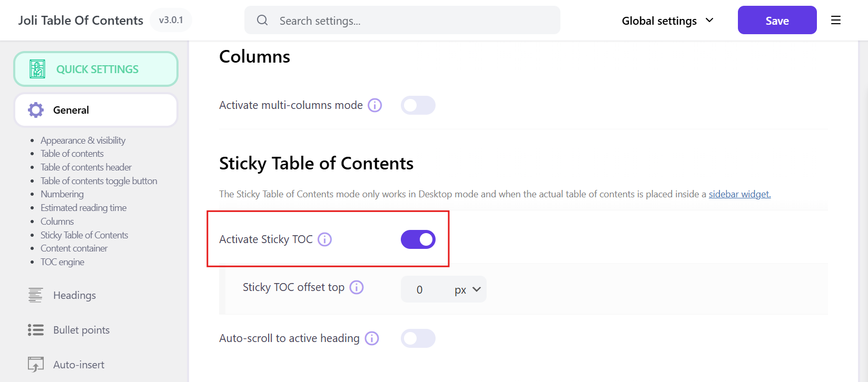Click the Quick Settings icon in sidebar
The image size is (868, 382).
point(37,69)
